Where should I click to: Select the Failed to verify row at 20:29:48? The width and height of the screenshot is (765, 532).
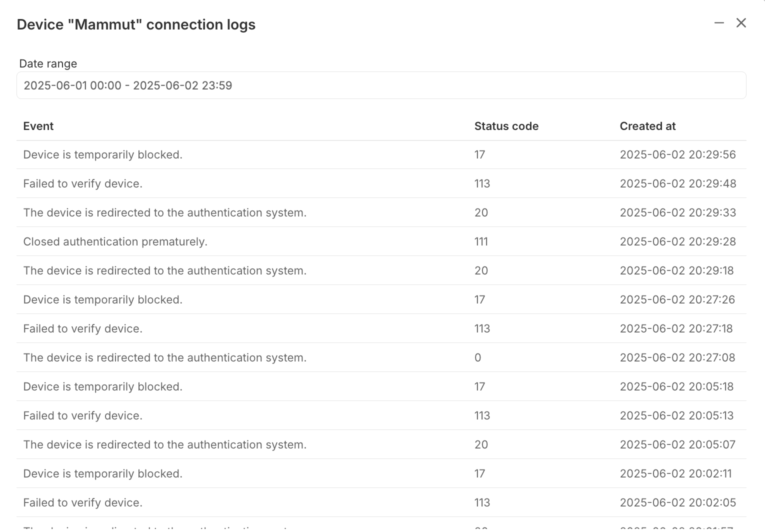tap(381, 184)
